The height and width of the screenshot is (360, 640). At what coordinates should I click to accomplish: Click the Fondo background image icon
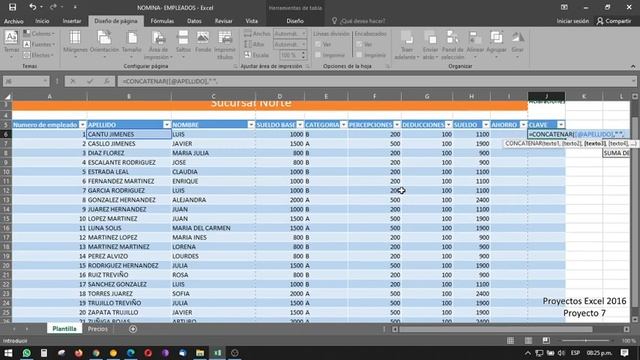203,42
